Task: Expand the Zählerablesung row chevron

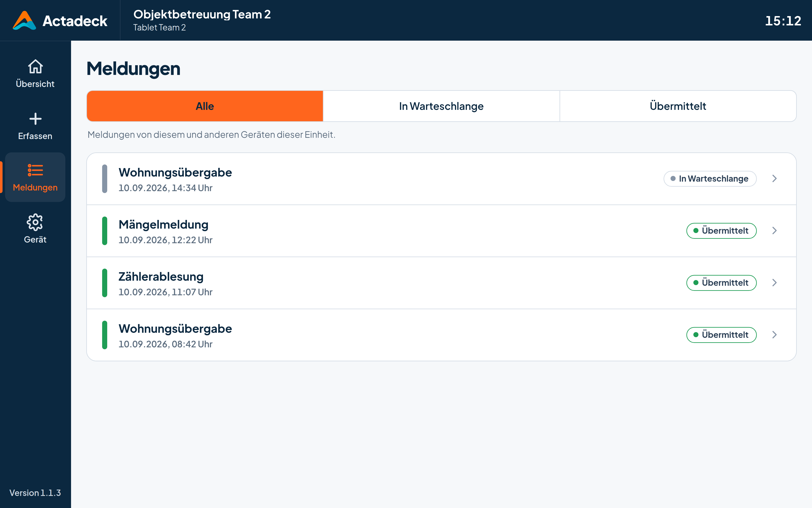Action: (774, 283)
